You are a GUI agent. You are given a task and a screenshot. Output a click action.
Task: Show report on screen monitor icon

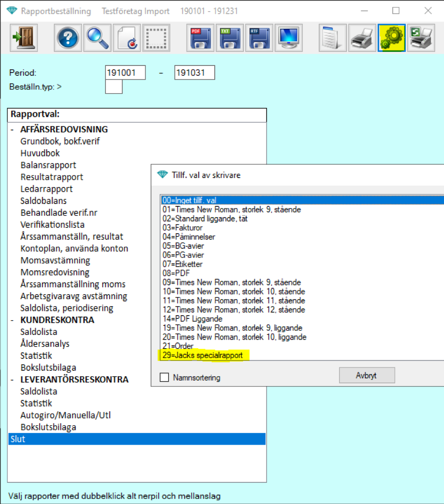click(x=289, y=38)
